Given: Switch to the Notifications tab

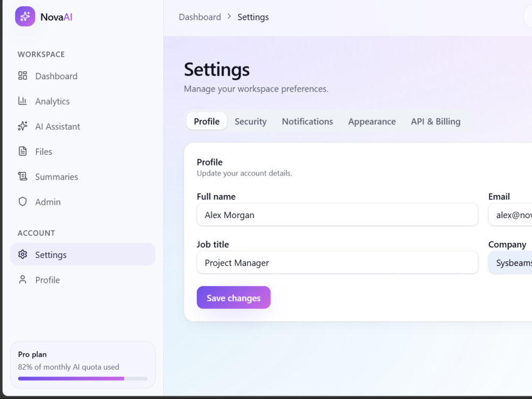Looking at the screenshot, I should [x=307, y=121].
